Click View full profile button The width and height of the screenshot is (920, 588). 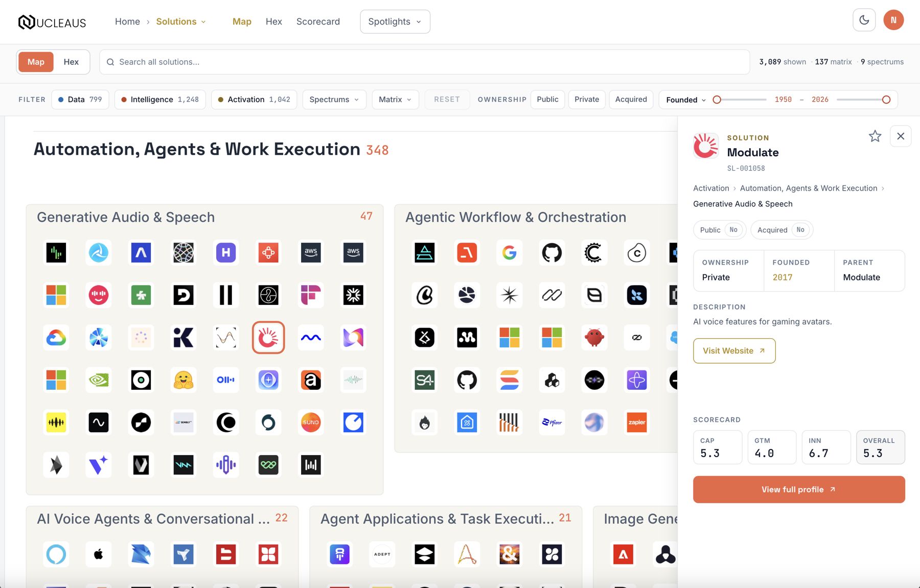799,489
